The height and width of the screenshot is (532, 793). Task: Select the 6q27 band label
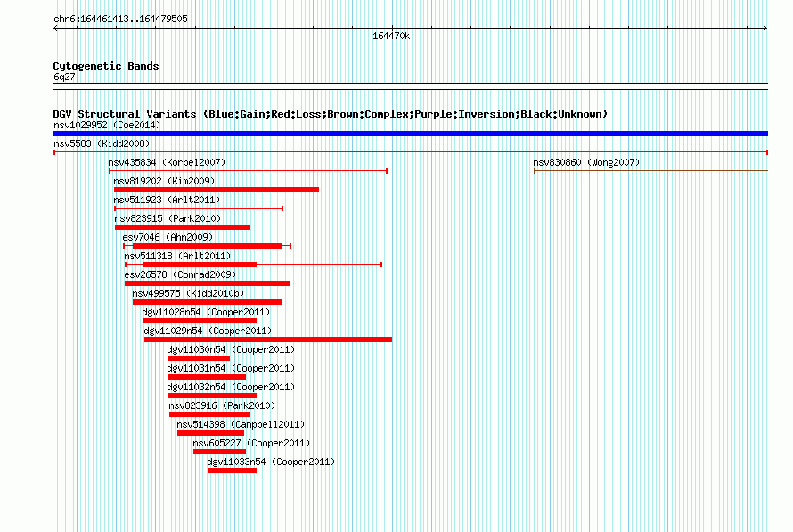(x=64, y=77)
